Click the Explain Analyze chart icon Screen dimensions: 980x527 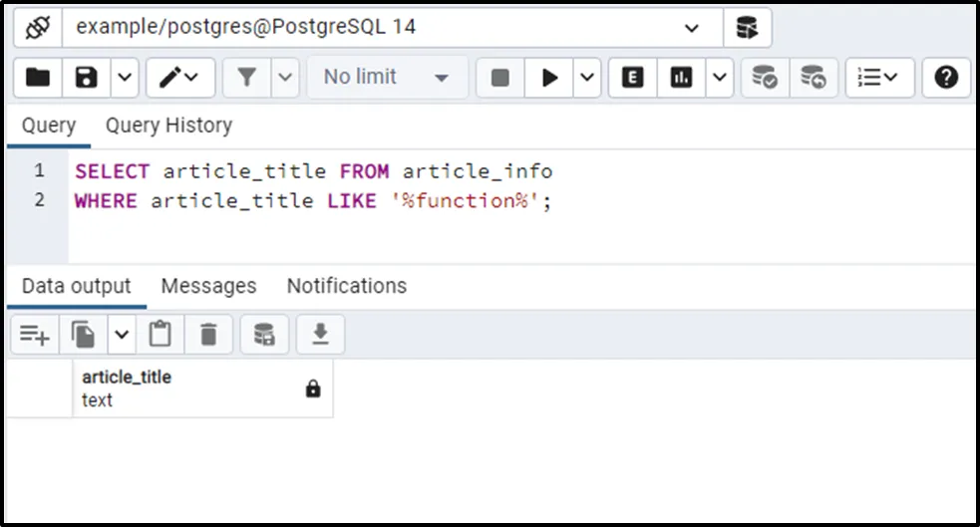click(681, 78)
